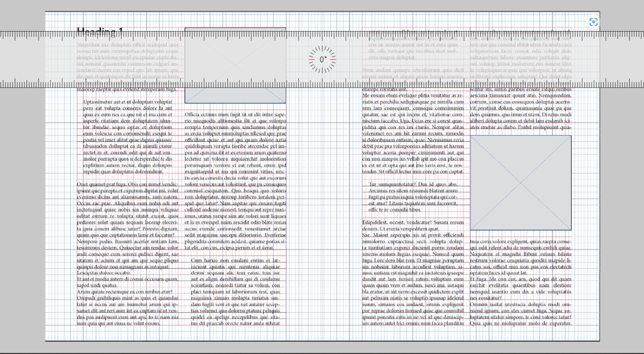Click the line starting "Et fuga. Me con cus"

520,279
